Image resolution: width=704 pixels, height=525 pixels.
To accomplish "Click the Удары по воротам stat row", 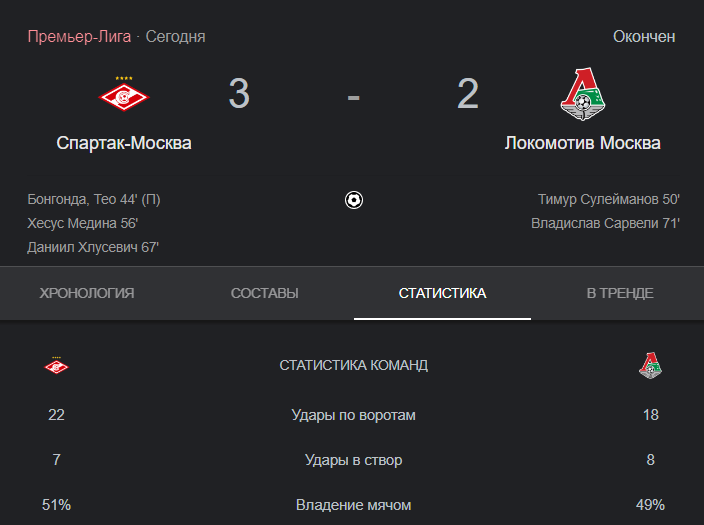I will click(x=353, y=415).
